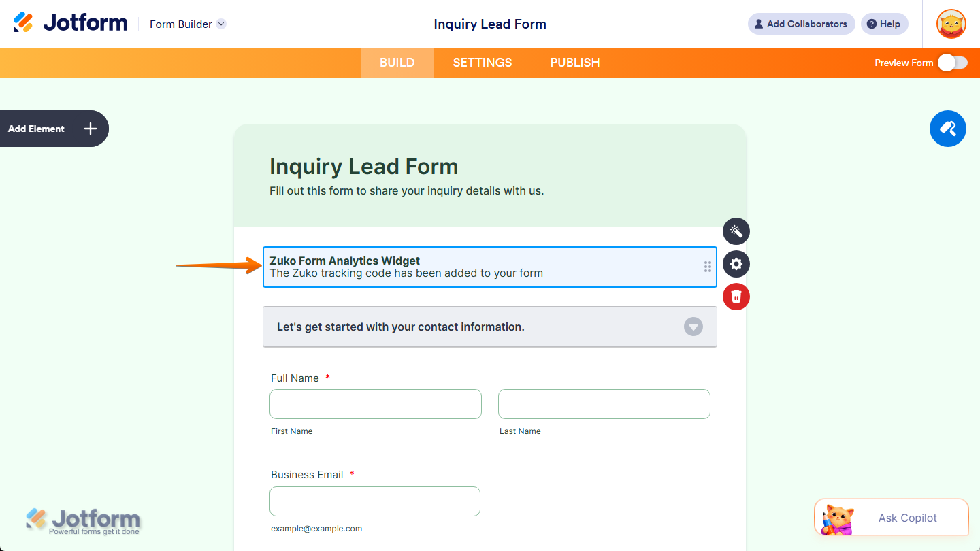Click the magic wand widget wizard icon
Viewport: 980px width, 551px height.
pos(736,231)
